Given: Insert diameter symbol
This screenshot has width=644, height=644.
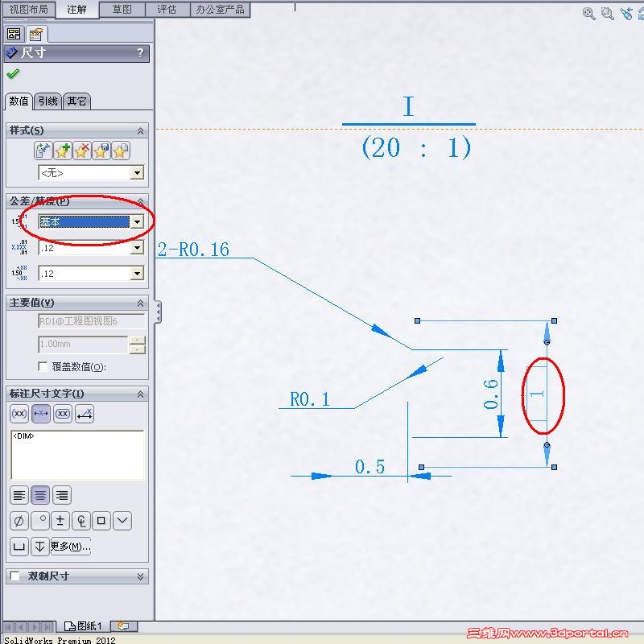Looking at the screenshot, I should (19, 521).
